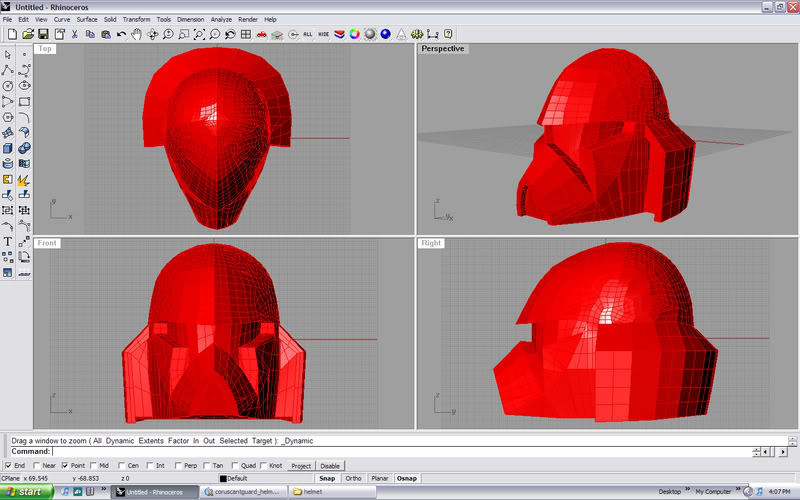Click the Cut scissors icon
800x500 pixels.
point(75,34)
